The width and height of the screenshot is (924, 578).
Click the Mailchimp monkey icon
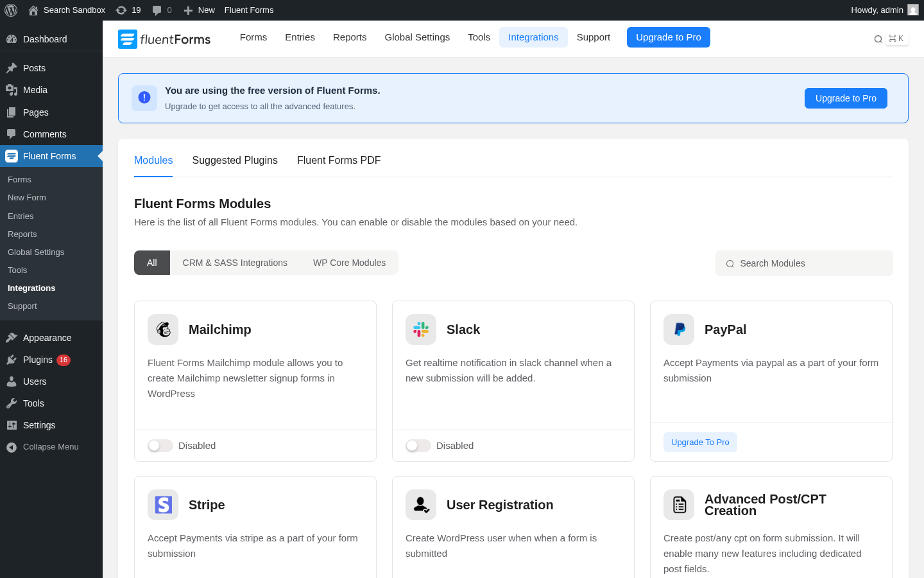[x=163, y=329]
